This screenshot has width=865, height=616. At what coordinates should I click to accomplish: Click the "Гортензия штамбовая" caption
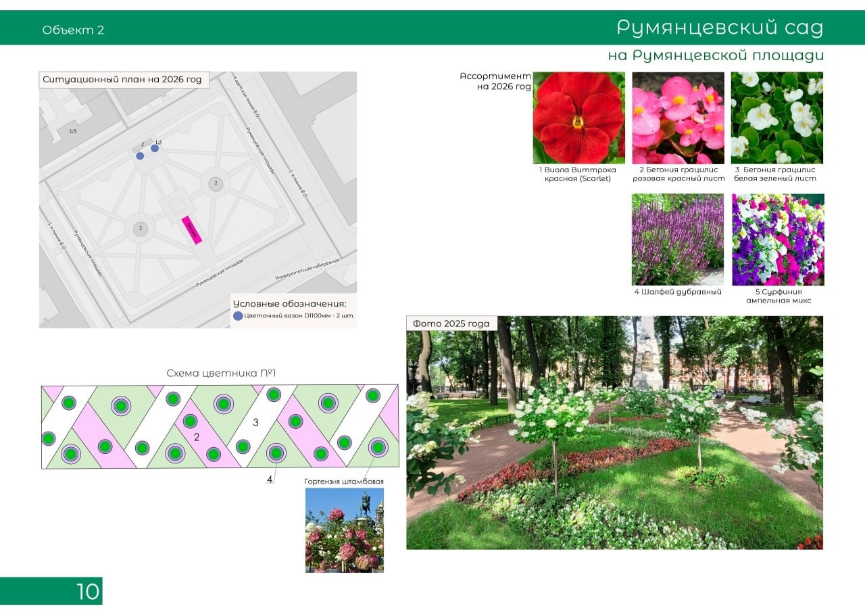click(x=344, y=482)
